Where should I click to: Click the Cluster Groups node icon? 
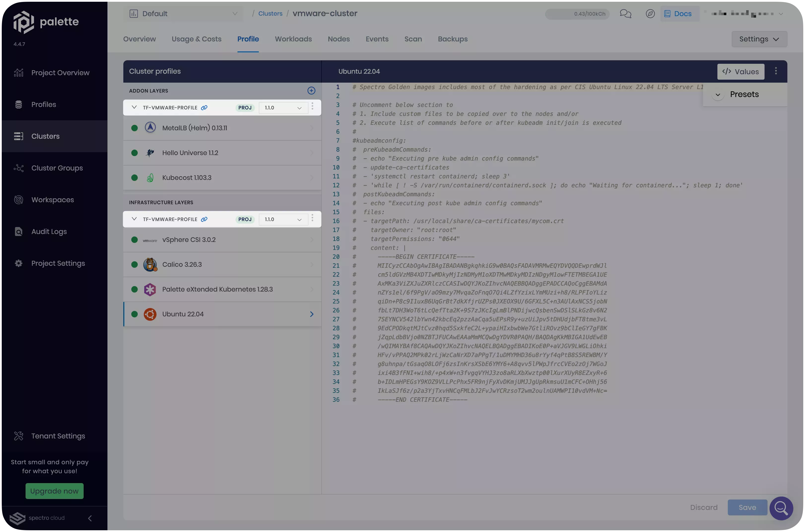point(19,168)
